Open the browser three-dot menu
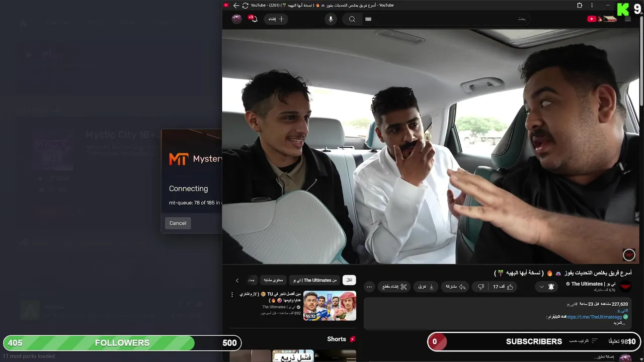The image size is (644, 362). 592,6
